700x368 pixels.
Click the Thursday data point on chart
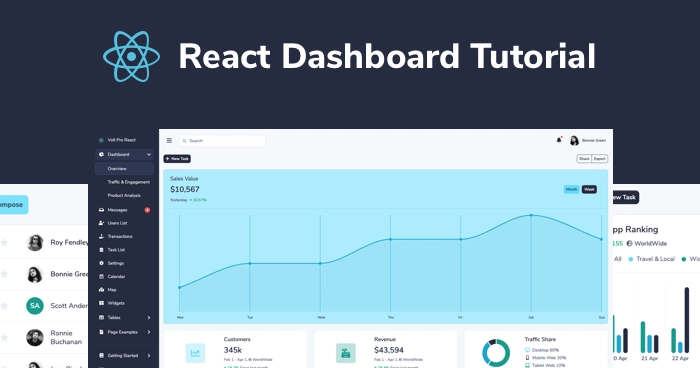tap(391, 239)
